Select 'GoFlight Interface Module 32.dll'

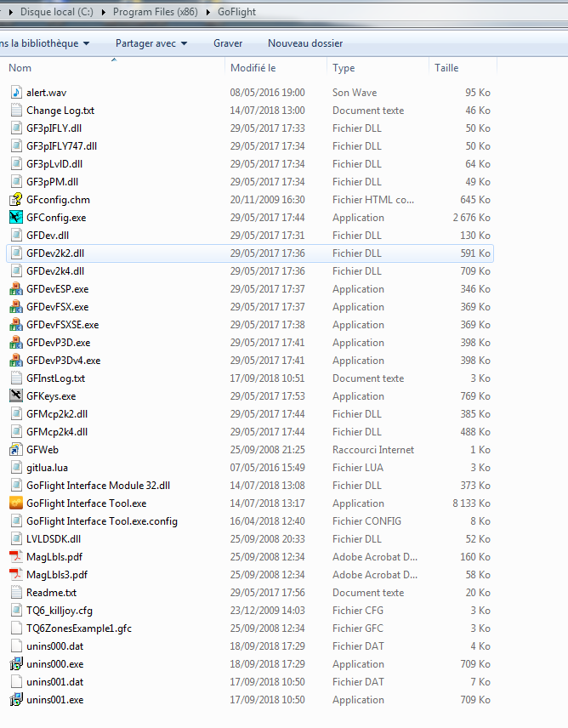(99, 486)
